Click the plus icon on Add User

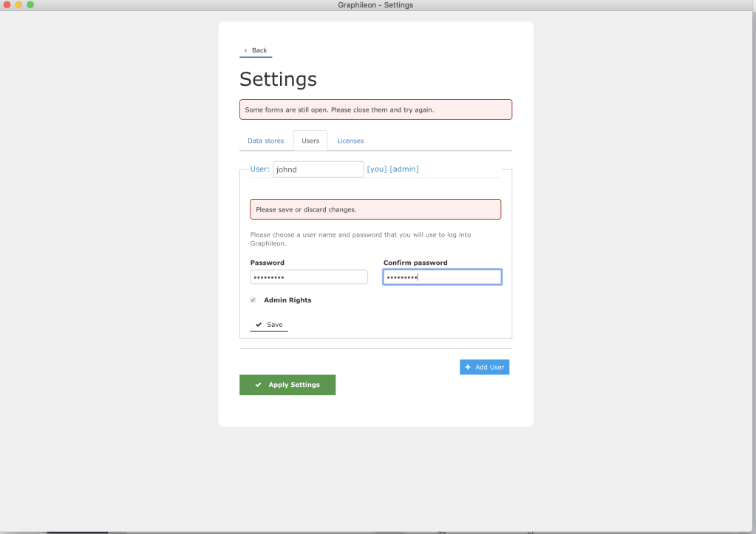point(468,367)
